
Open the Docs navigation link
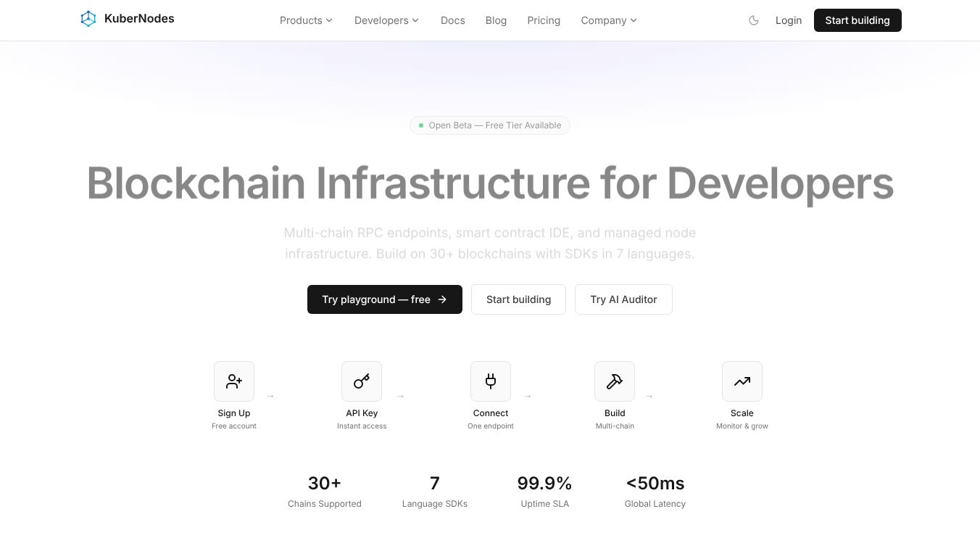[x=453, y=20]
